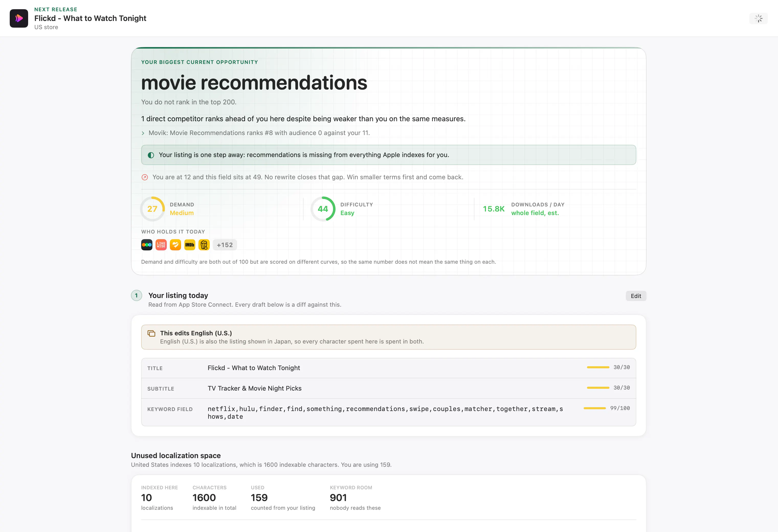
Task: Click the title 30/30 character progress bar
Action: (598, 367)
